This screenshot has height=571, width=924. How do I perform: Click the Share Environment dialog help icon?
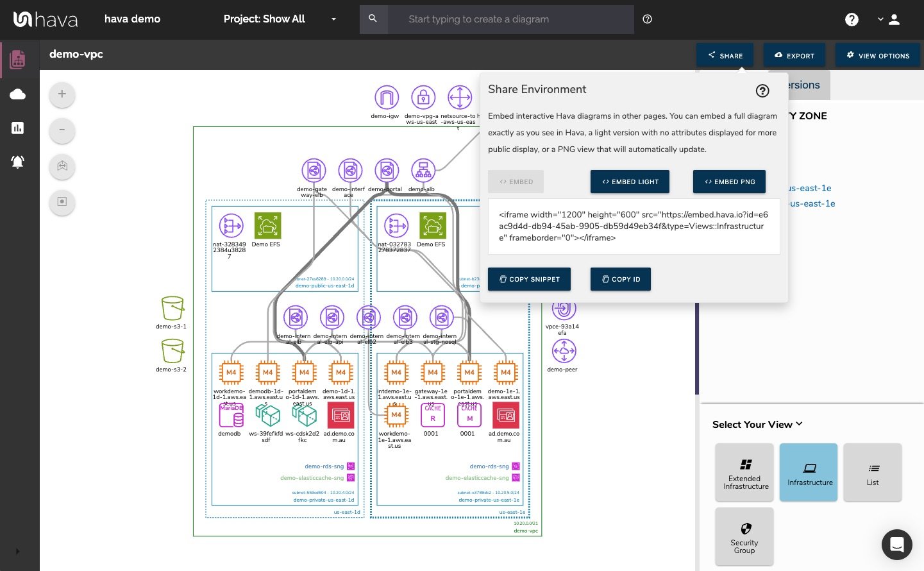[762, 91]
